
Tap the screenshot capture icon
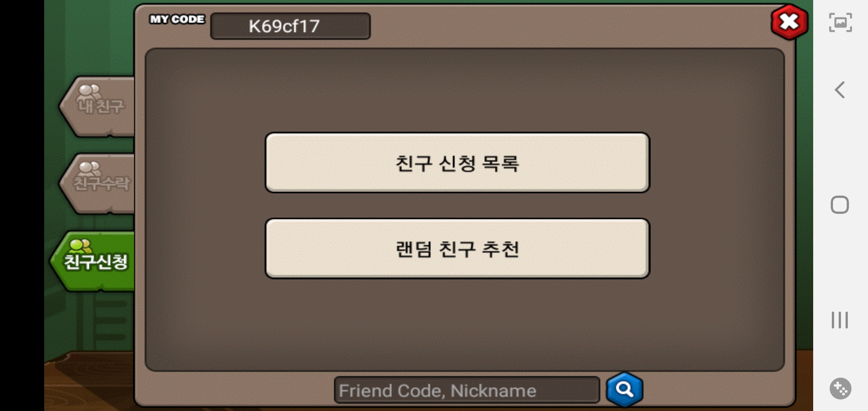pos(841,22)
